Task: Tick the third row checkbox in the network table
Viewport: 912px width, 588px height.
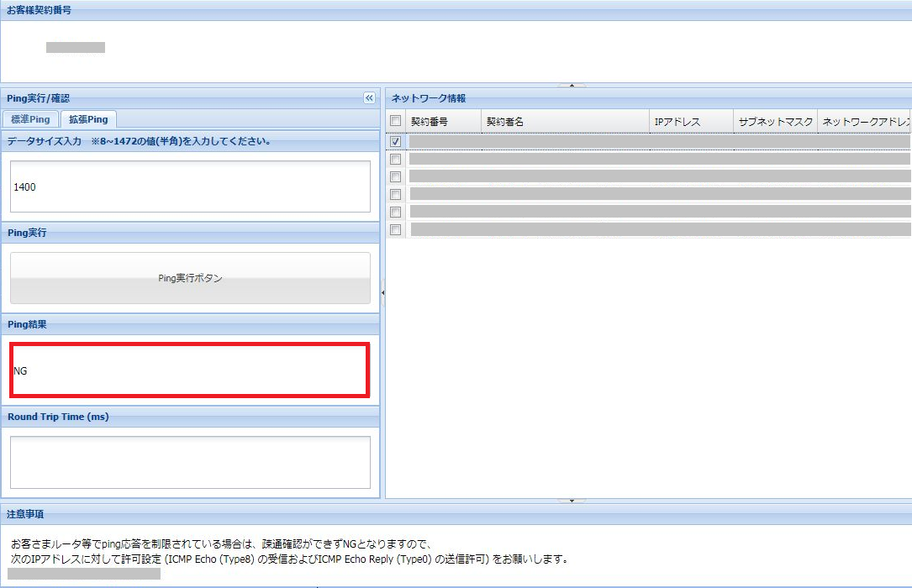Action: coord(396,176)
